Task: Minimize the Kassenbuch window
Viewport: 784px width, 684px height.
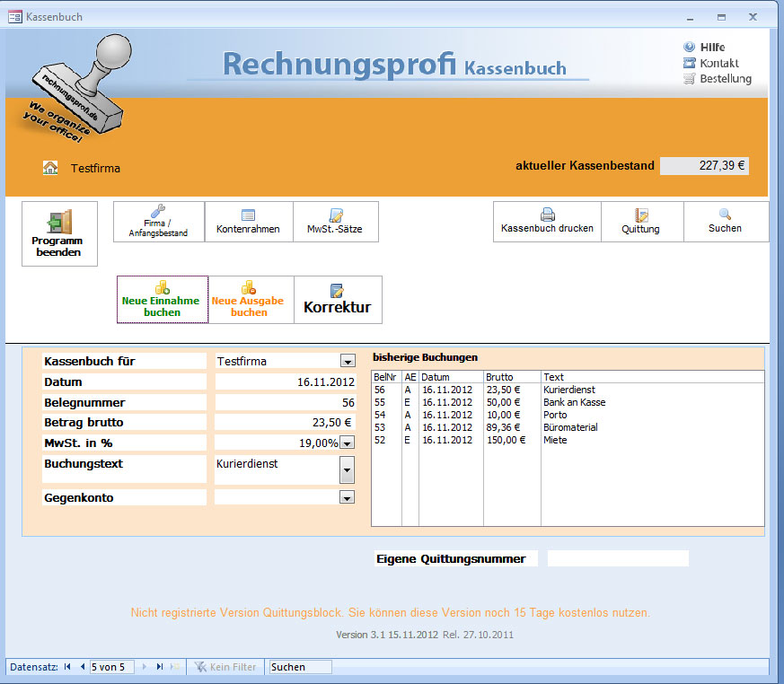Action: click(x=690, y=17)
